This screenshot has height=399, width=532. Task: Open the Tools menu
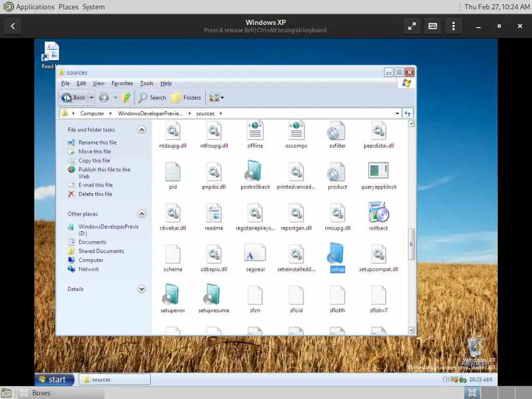147,83
